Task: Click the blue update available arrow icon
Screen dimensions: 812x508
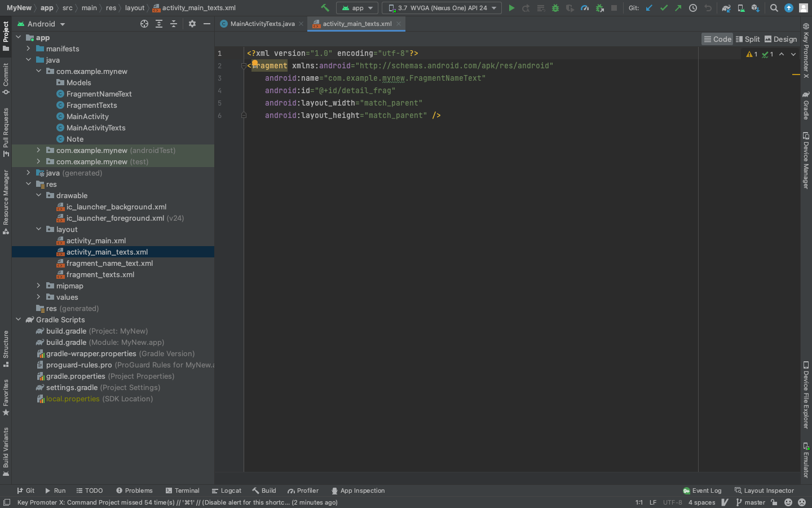Action: tap(789, 8)
